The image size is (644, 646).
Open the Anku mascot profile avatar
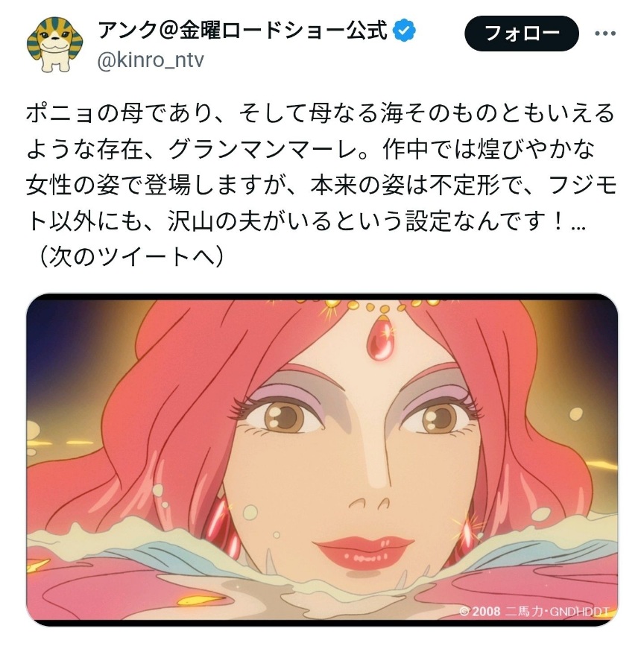point(55,45)
